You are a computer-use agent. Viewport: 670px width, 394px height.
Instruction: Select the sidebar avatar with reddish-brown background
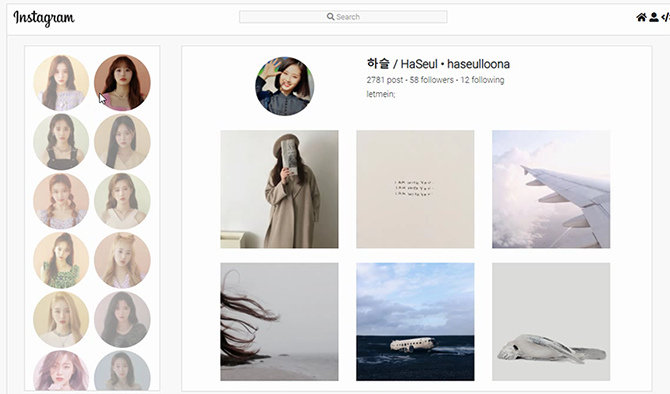click(122, 82)
